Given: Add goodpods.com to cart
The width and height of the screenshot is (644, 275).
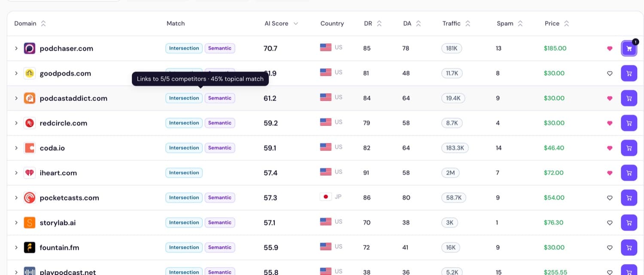Looking at the screenshot, I should click(629, 73).
